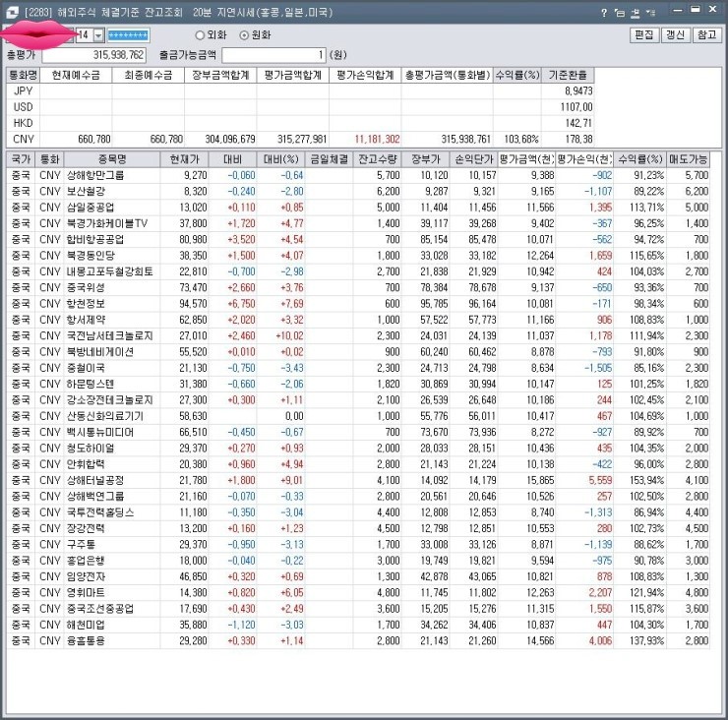Screen dimensions: 728x720
Task: Select the 산동신화의료기기 stock row
Action: 358,416
